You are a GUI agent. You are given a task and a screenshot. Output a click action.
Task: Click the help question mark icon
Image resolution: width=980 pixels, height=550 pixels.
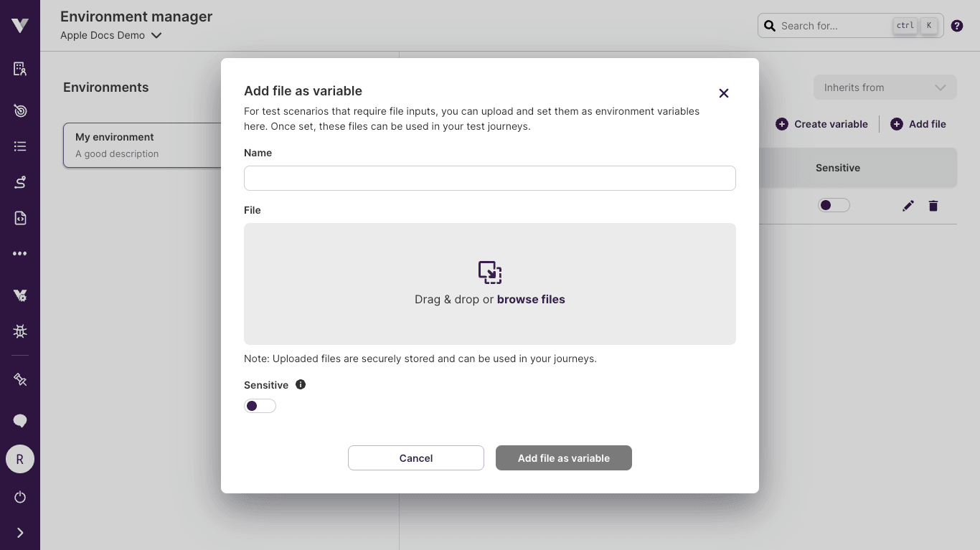(957, 26)
